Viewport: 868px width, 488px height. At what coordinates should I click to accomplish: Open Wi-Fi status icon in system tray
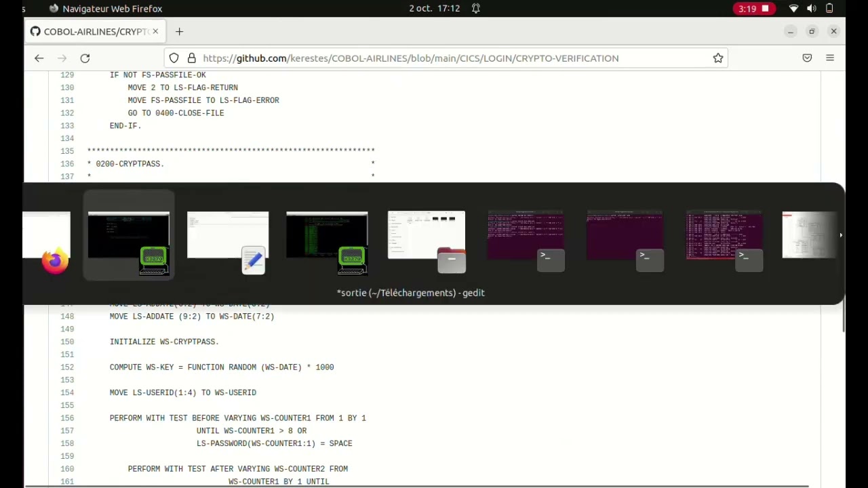click(x=793, y=9)
